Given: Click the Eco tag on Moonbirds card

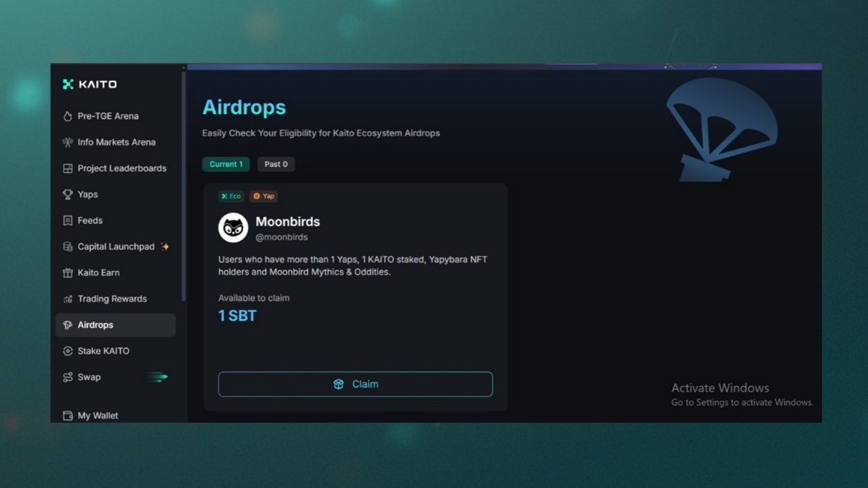Looking at the screenshot, I should click(x=231, y=196).
